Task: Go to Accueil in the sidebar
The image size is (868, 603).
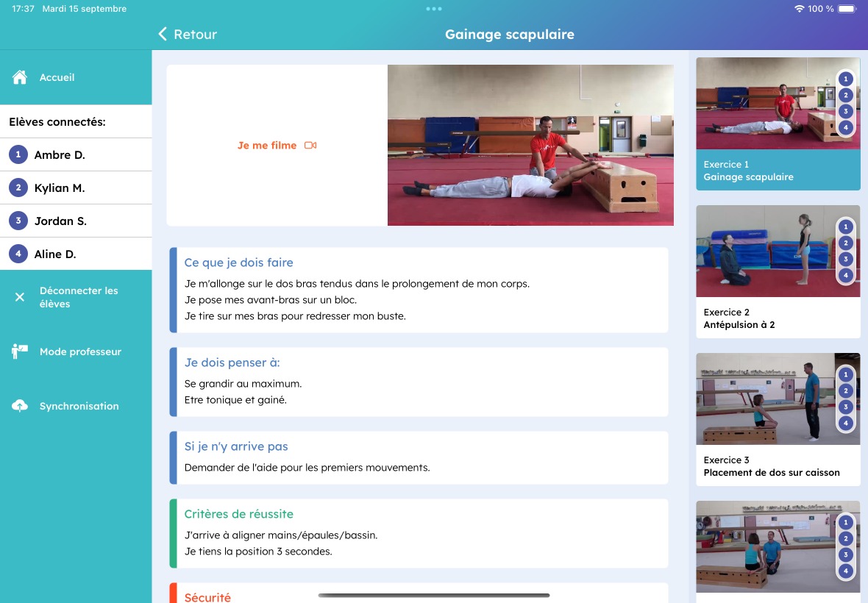Action: (x=76, y=77)
